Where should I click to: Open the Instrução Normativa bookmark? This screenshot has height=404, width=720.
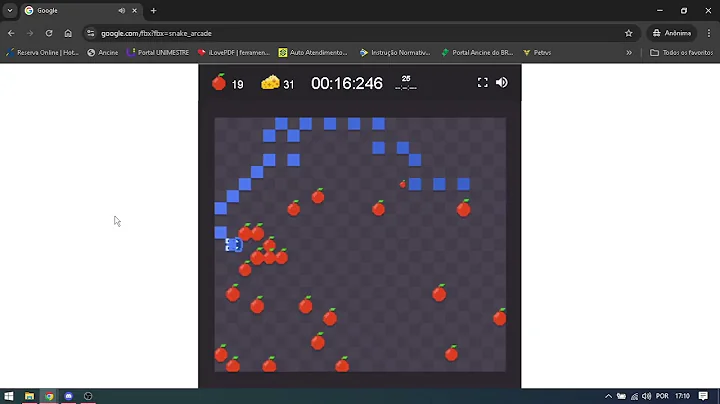tap(395, 53)
